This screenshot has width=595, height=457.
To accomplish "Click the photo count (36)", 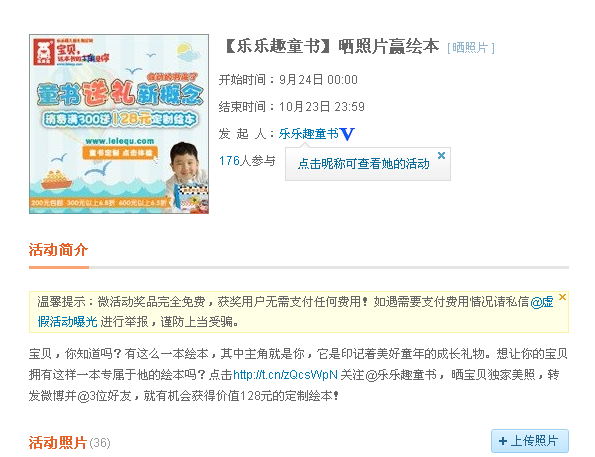I will point(100,443).
